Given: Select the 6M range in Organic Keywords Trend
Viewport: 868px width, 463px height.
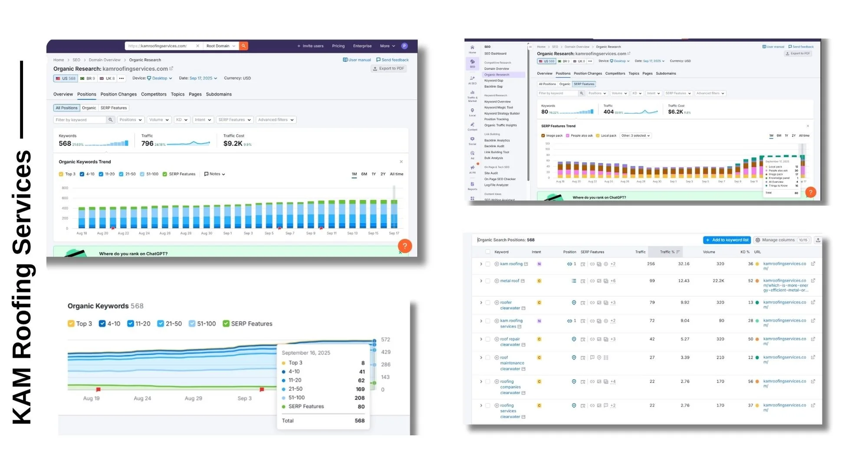Looking at the screenshot, I should click(x=364, y=174).
